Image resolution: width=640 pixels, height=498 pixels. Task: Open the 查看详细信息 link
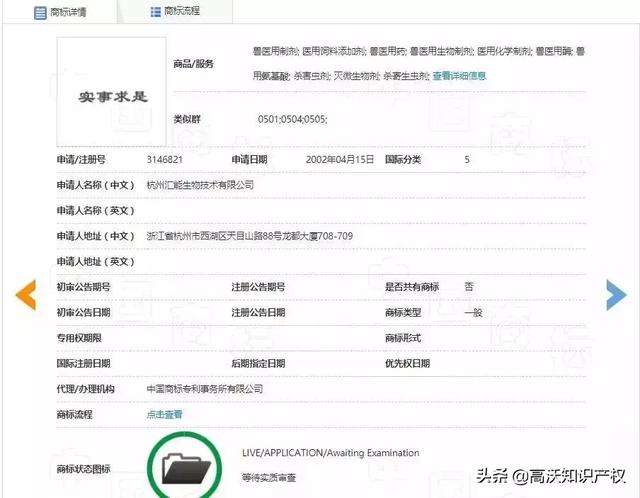point(459,76)
